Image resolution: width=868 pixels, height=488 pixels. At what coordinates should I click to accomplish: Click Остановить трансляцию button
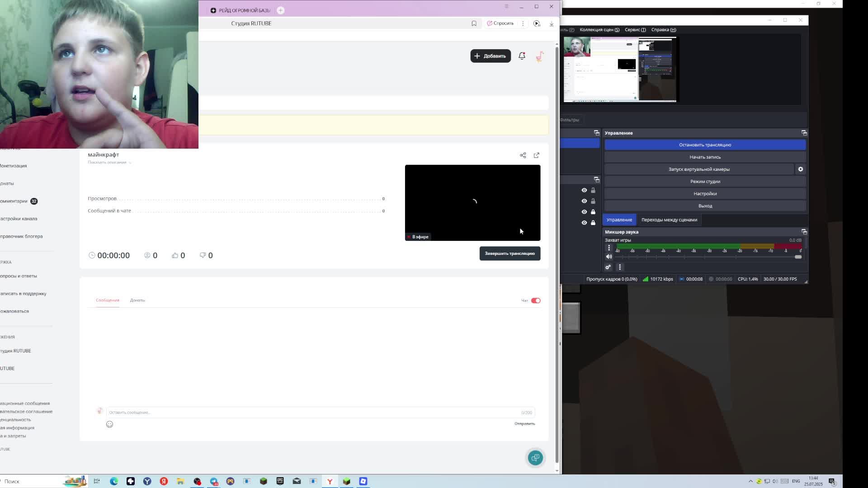[x=705, y=145]
